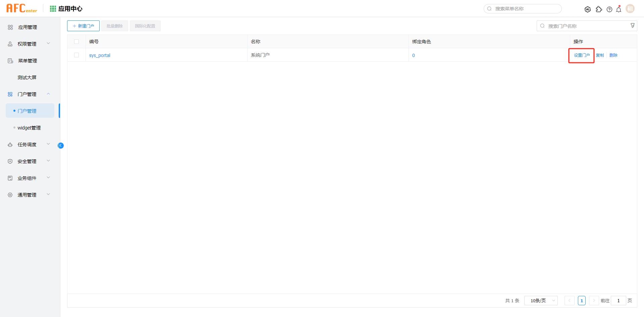The width and height of the screenshot is (644, 317).
Task: Open the 10条/页 page size dropdown
Action: coord(541,301)
